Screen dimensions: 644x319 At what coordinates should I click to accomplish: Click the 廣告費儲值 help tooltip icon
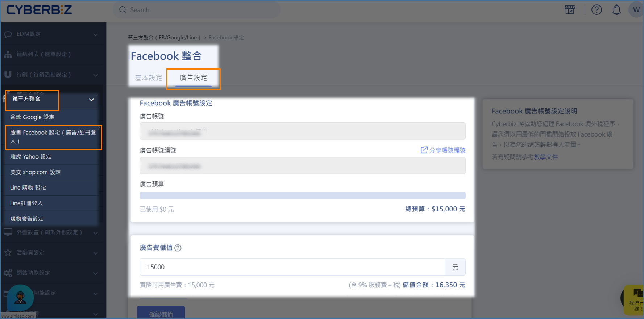(x=178, y=248)
